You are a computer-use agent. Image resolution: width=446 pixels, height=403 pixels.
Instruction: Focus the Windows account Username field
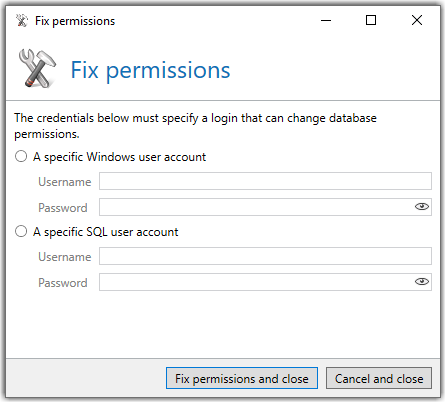click(x=265, y=181)
